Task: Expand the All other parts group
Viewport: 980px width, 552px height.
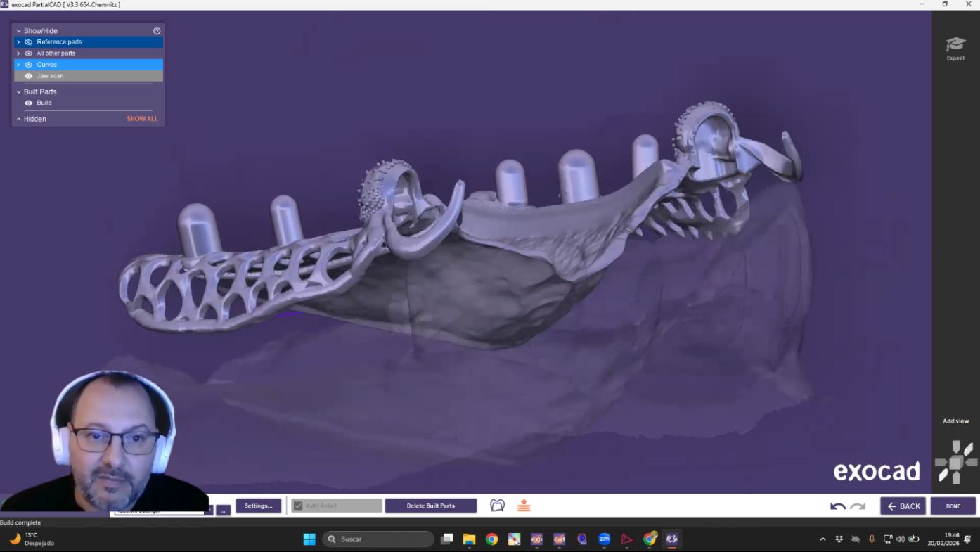Action: [18, 53]
